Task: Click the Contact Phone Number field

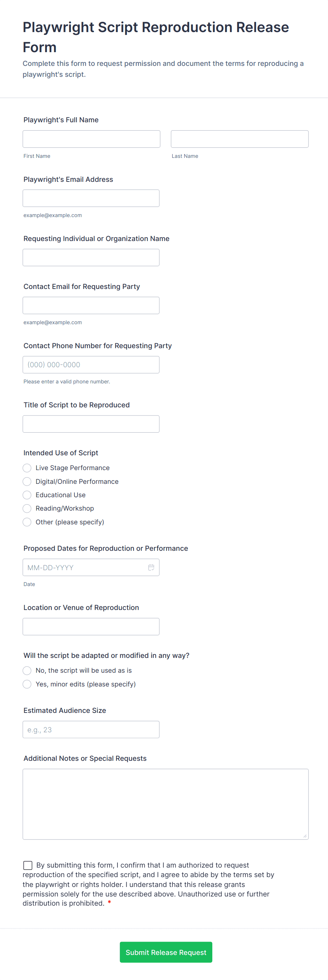Action: (x=91, y=364)
